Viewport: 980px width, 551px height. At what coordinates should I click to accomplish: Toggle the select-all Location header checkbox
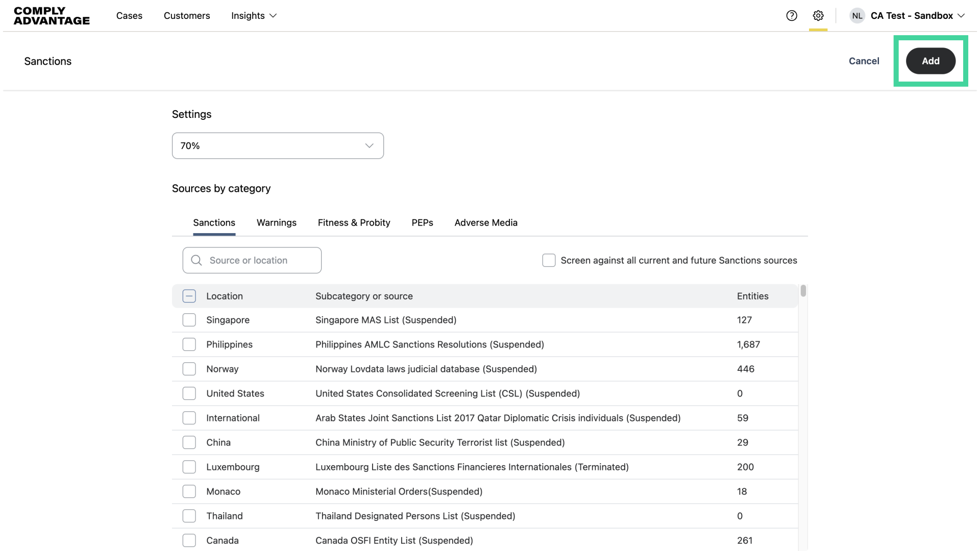point(189,296)
